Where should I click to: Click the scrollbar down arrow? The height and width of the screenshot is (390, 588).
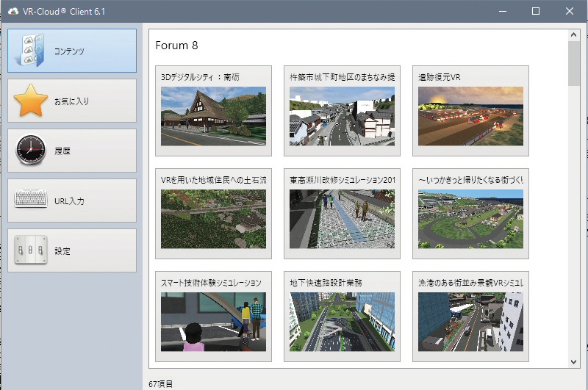573,362
